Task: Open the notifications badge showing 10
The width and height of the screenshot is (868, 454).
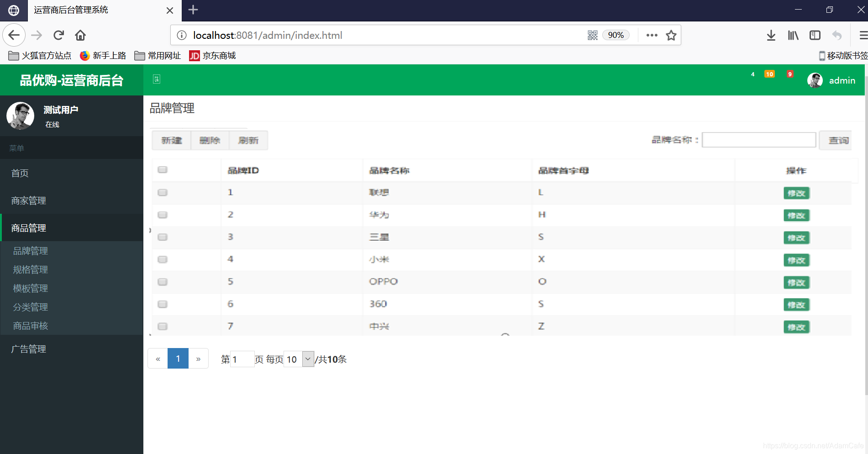Action: pos(769,74)
